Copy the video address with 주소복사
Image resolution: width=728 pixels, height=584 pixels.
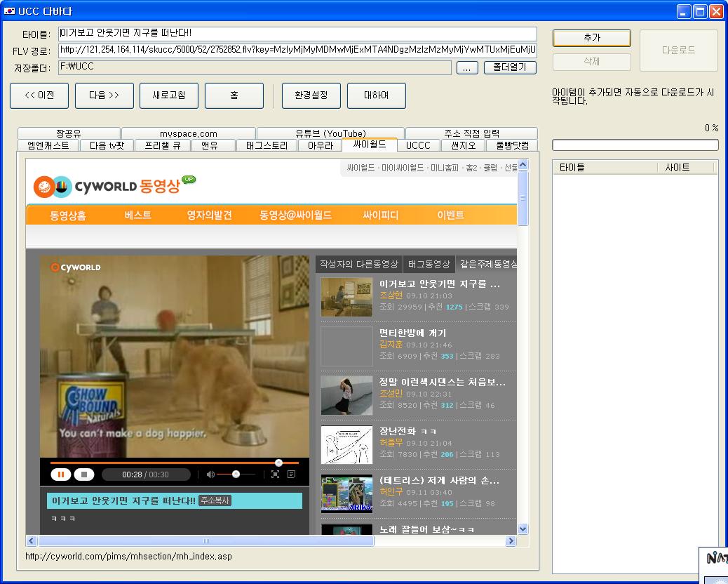[x=215, y=500]
